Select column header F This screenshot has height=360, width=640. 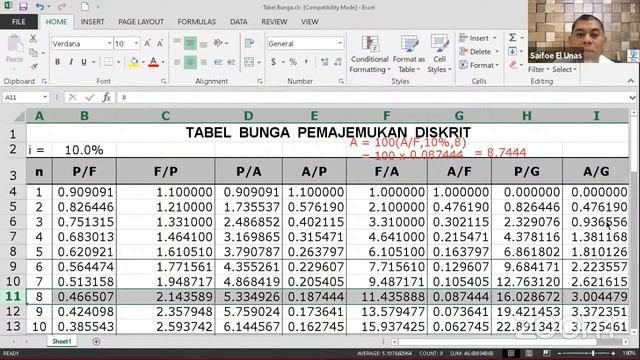[x=387, y=116]
